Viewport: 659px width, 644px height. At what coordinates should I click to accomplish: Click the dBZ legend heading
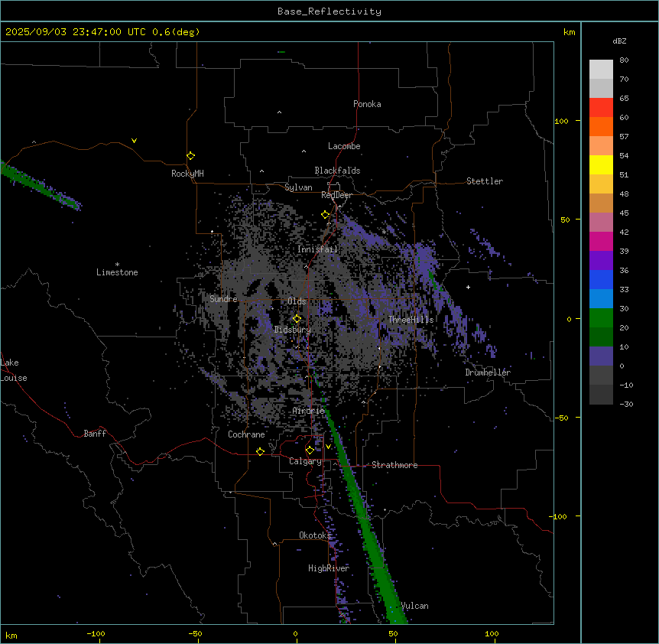click(x=619, y=41)
